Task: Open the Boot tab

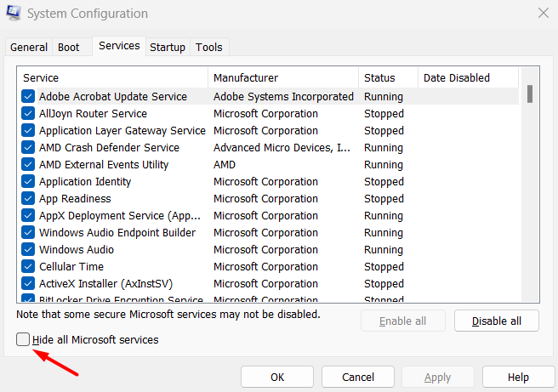Action: coord(67,48)
